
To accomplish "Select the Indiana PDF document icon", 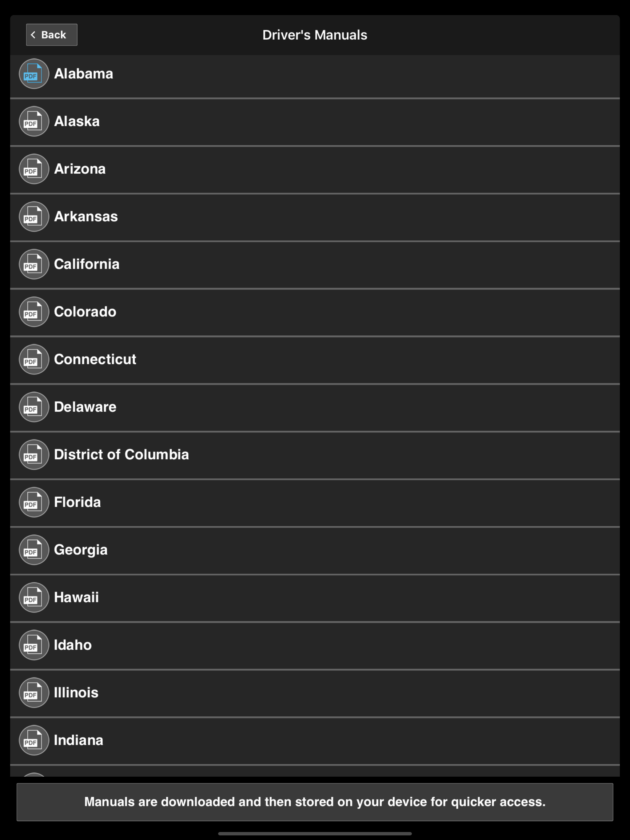I will pos(34,740).
